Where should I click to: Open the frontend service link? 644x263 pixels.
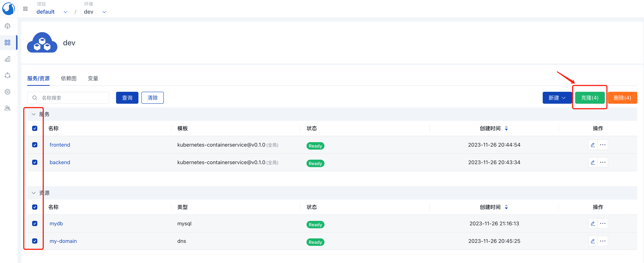tap(60, 145)
